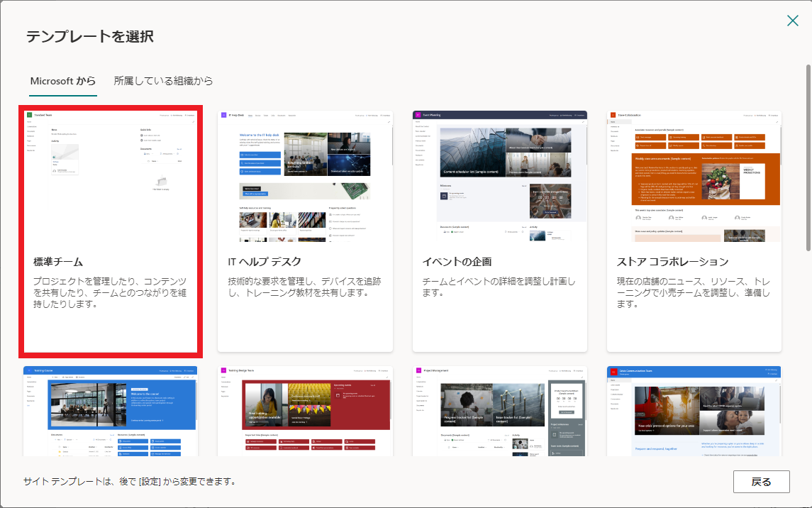Click the vertical scrollbar of template list

(x=808, y=158)
